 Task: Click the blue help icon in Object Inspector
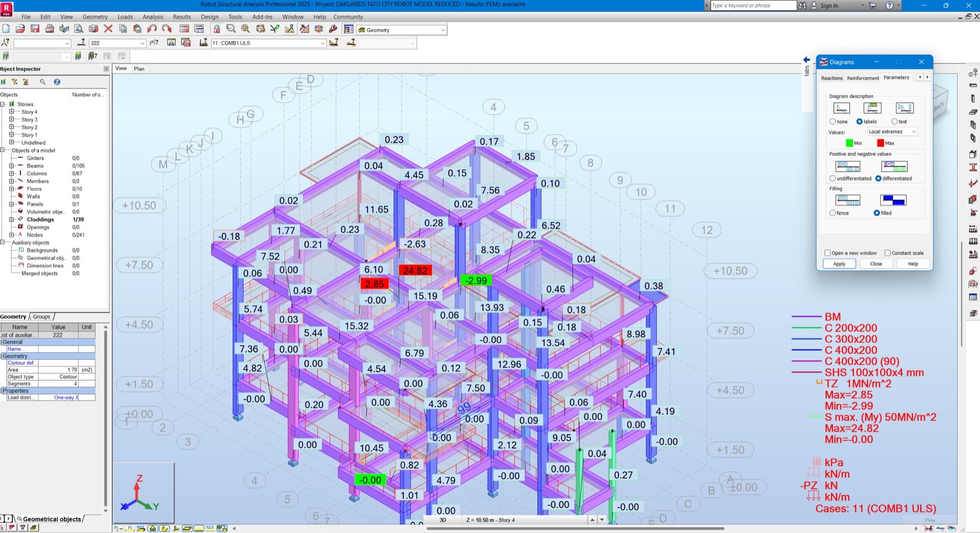[x=57, y=82]
